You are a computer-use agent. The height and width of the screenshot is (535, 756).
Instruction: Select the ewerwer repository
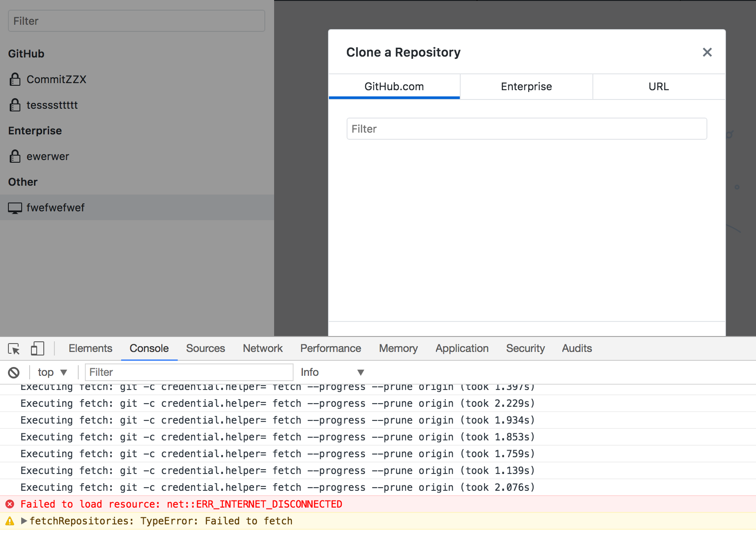[137, 157]
